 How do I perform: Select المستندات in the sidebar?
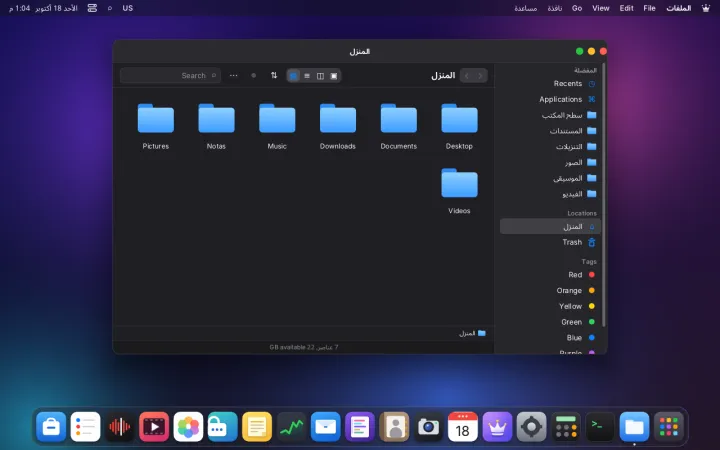551,131
